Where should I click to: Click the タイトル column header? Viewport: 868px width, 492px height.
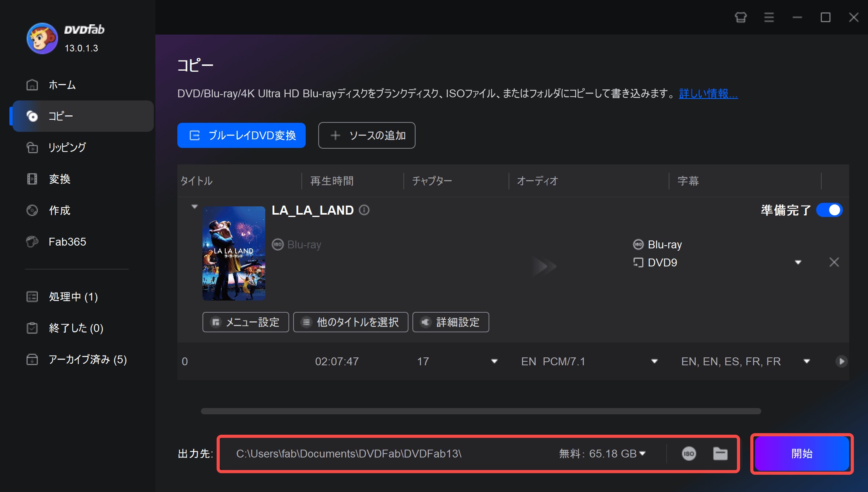(x=197, y=181)
